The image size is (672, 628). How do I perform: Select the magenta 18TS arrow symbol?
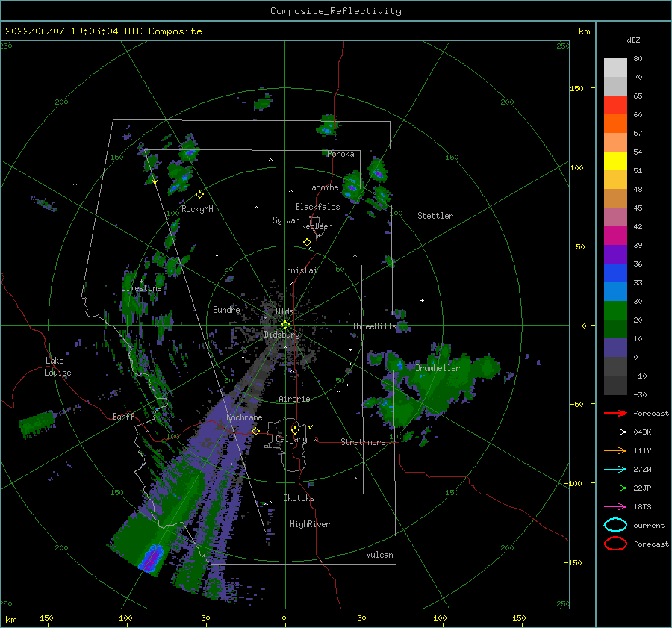[x=615, y=507]
